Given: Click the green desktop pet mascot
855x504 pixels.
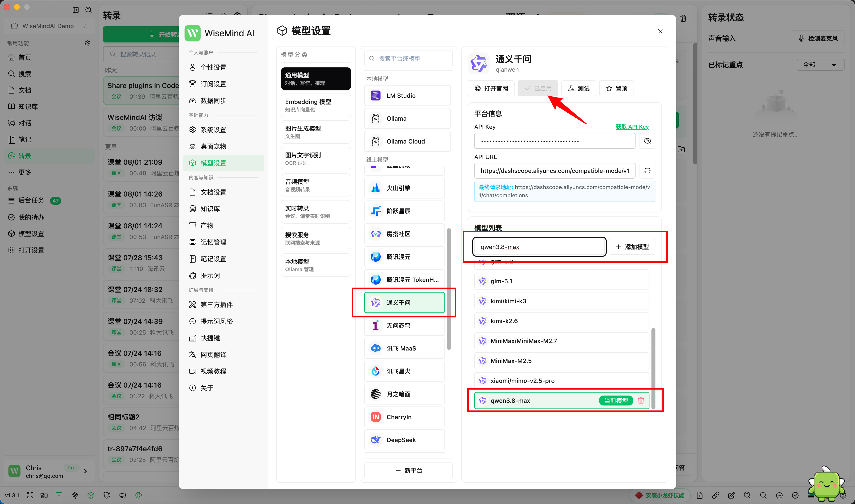Looking at the screenshot, I should point(826,485).
